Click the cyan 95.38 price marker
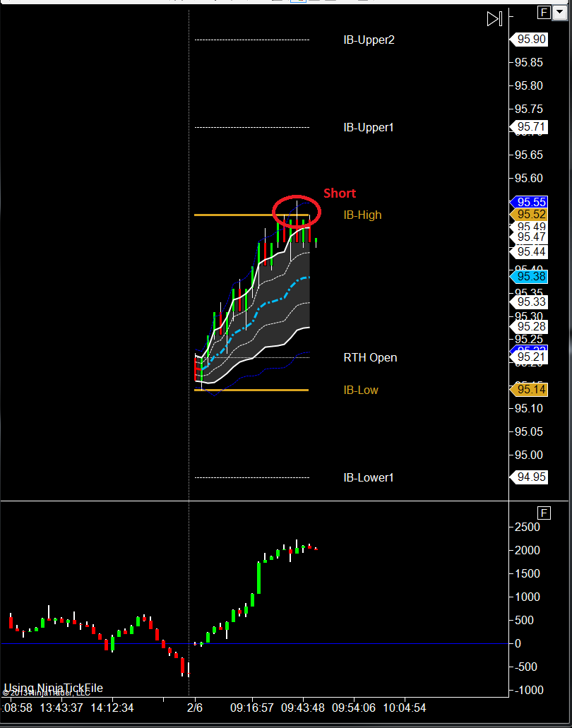 [529, 278]
